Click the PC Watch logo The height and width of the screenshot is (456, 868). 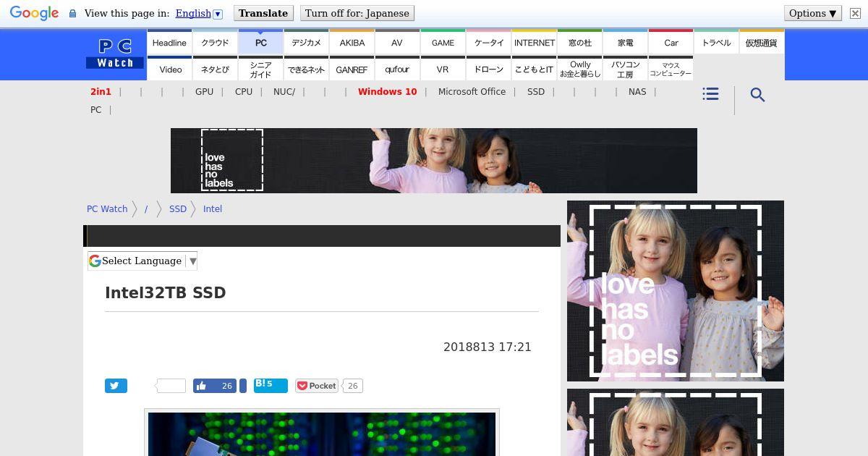point(116,54)
